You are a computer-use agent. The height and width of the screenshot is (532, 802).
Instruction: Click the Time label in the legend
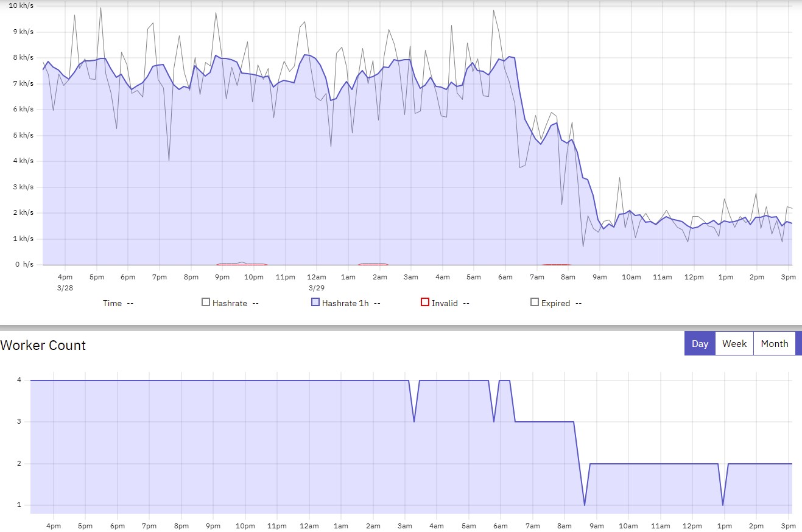(112, 303)
